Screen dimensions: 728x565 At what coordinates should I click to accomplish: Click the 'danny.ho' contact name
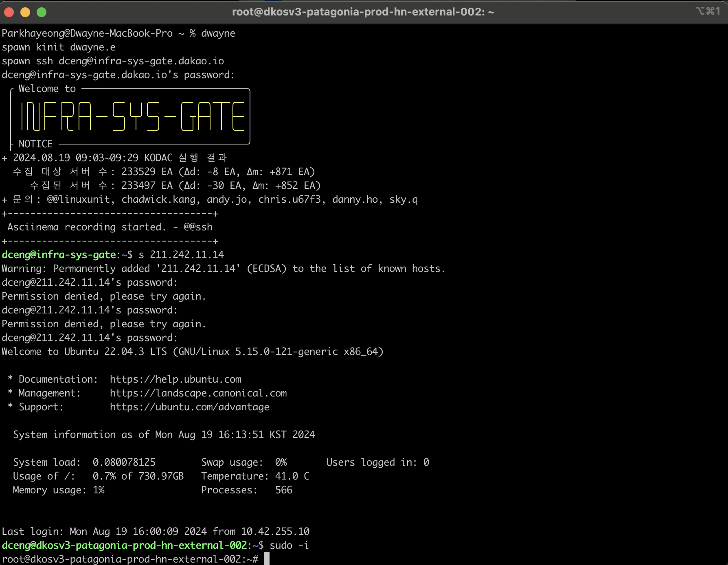tap(355, 199)
